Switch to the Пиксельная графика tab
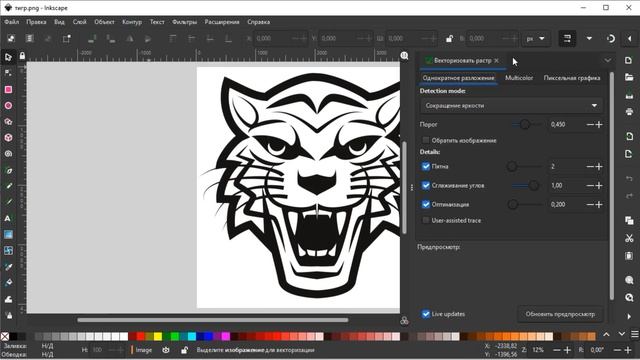The height and width of the screenshot is (360, 640). [x=571, y=78]
